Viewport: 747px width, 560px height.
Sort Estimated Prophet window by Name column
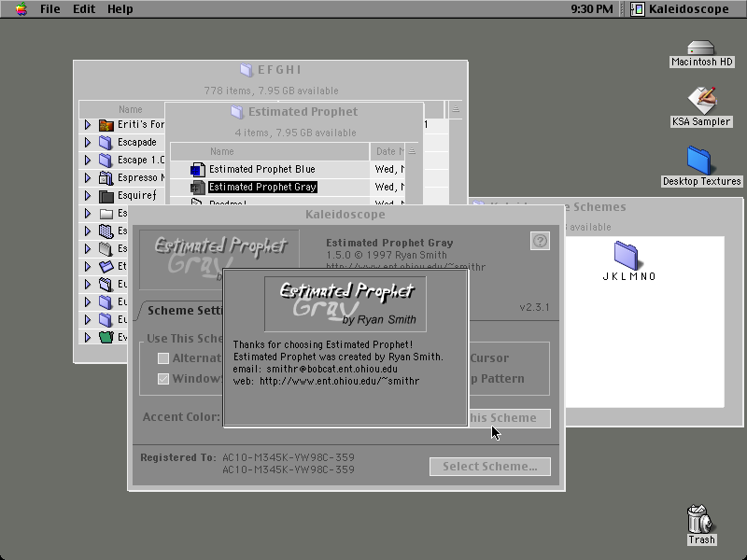click(x=270, y=151)
